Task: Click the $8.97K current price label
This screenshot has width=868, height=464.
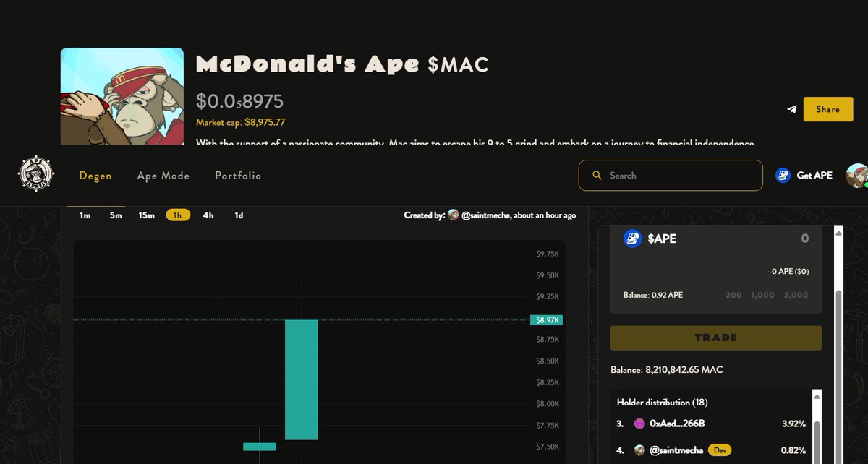Action: (x=545, y=320)
